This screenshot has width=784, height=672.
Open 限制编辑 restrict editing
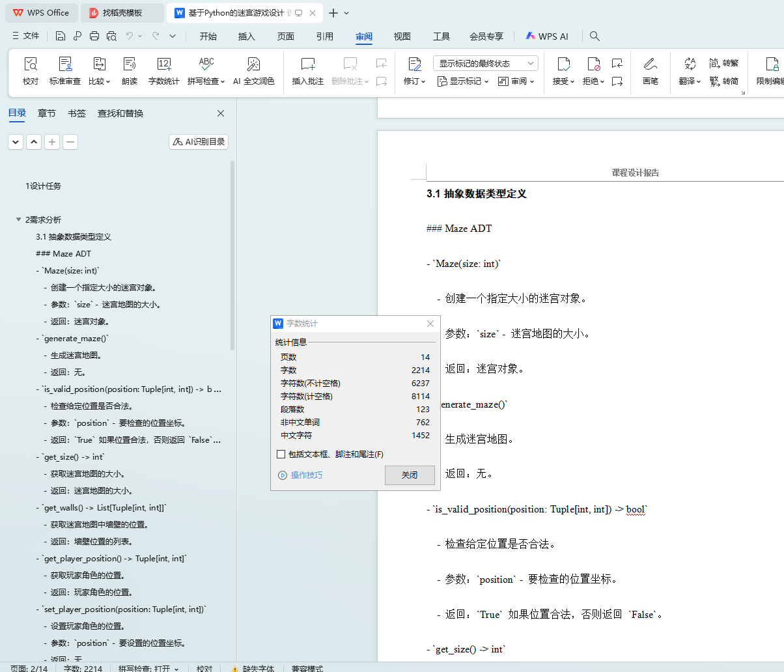click(x=771, y=71)
